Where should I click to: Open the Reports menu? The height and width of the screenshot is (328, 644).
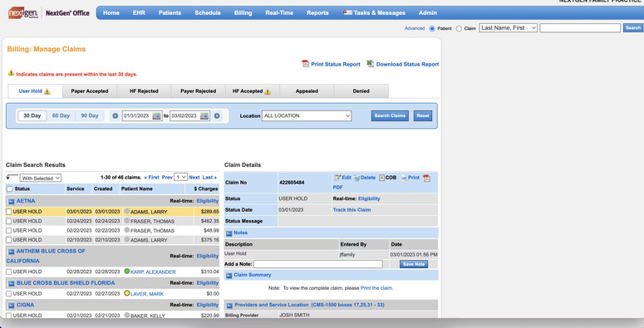pyautogui.click(x=317, y=12)
